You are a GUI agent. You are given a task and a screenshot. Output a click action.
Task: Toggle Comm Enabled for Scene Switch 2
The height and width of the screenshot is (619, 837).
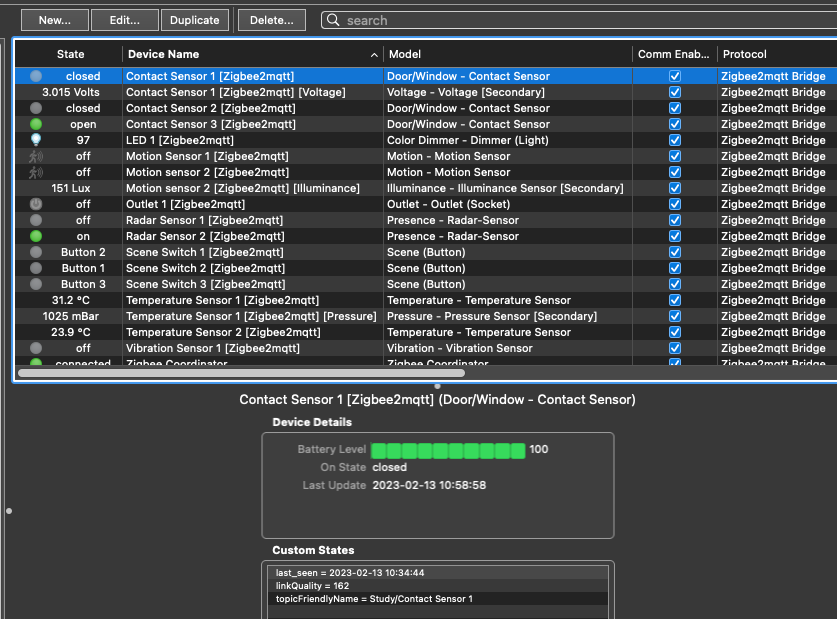tap(675, 268)
